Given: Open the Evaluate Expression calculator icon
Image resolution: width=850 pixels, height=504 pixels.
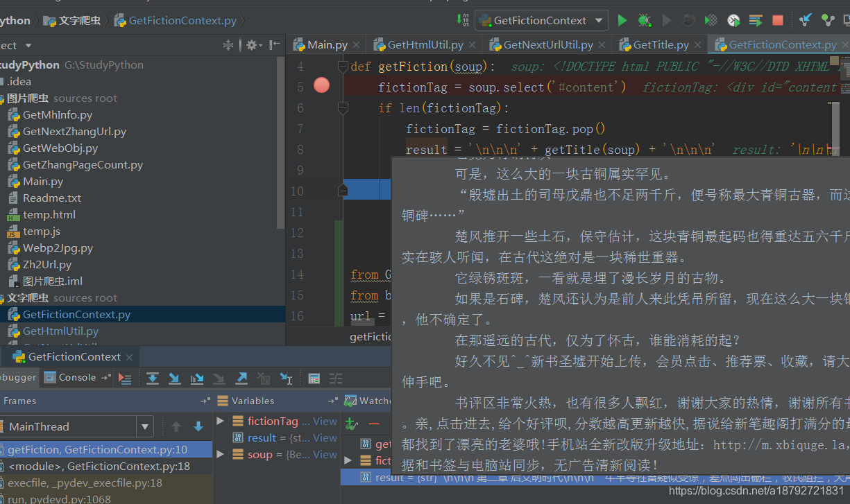Looking at the screenshot, I should click(x=314, y=378).
